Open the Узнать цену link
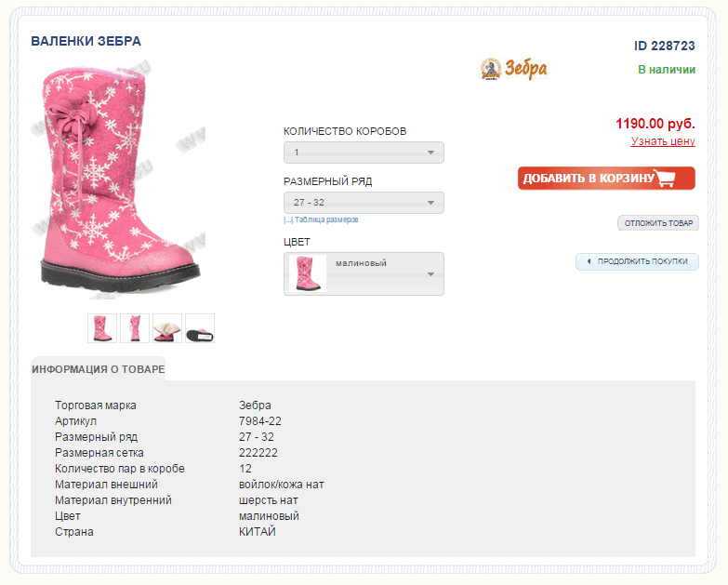 (x=663, y=141)
